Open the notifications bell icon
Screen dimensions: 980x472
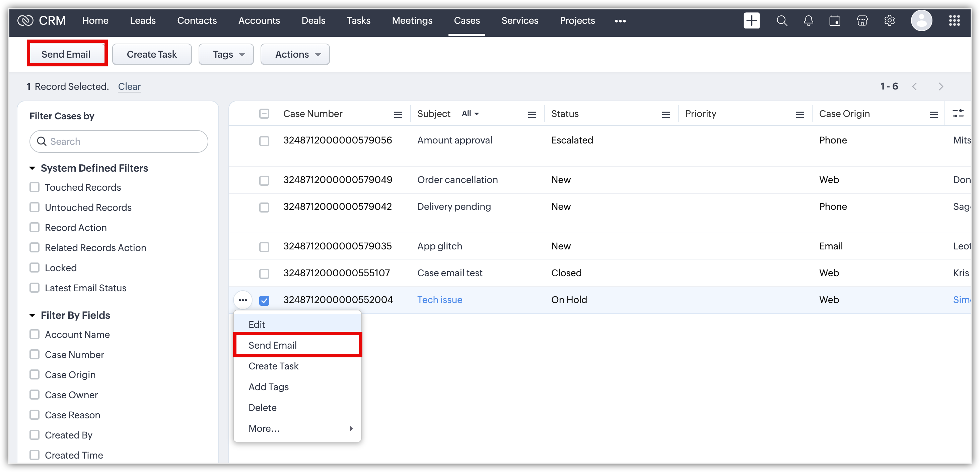click(809, 20)
